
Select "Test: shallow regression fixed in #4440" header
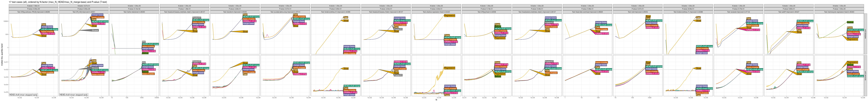[436, 12]
